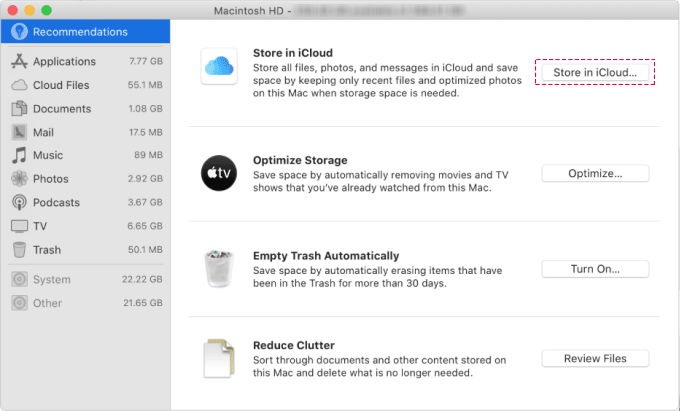Click the 55.1 MB Cloud Files size

click(145, 85)
